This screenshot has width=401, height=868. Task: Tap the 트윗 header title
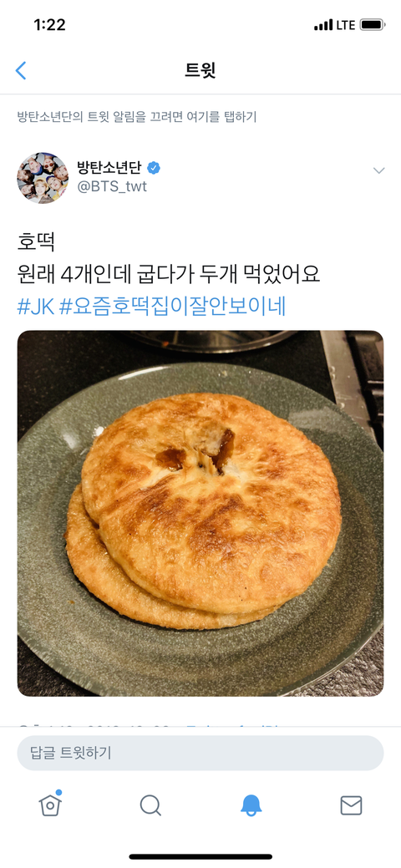point(200,70)
